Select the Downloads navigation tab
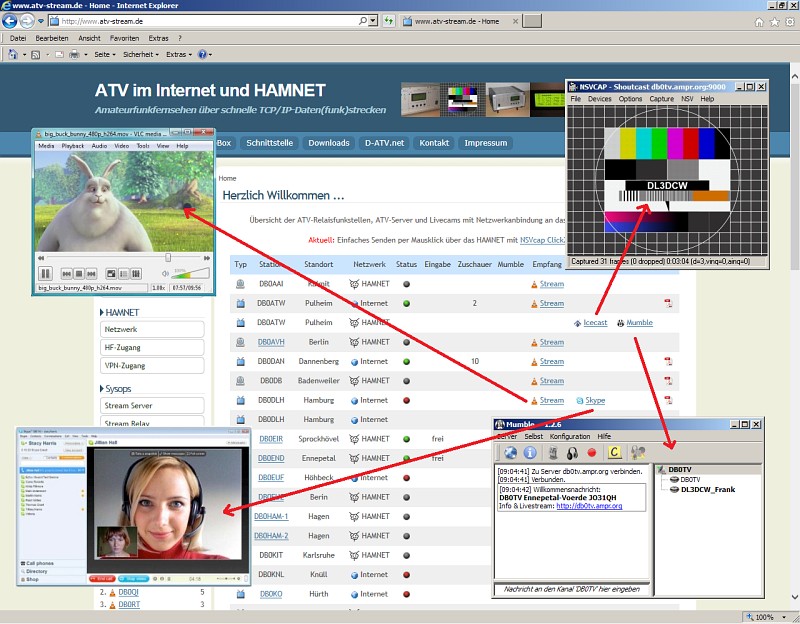This screenshot has width=800, height=624. tap(329, 143)
